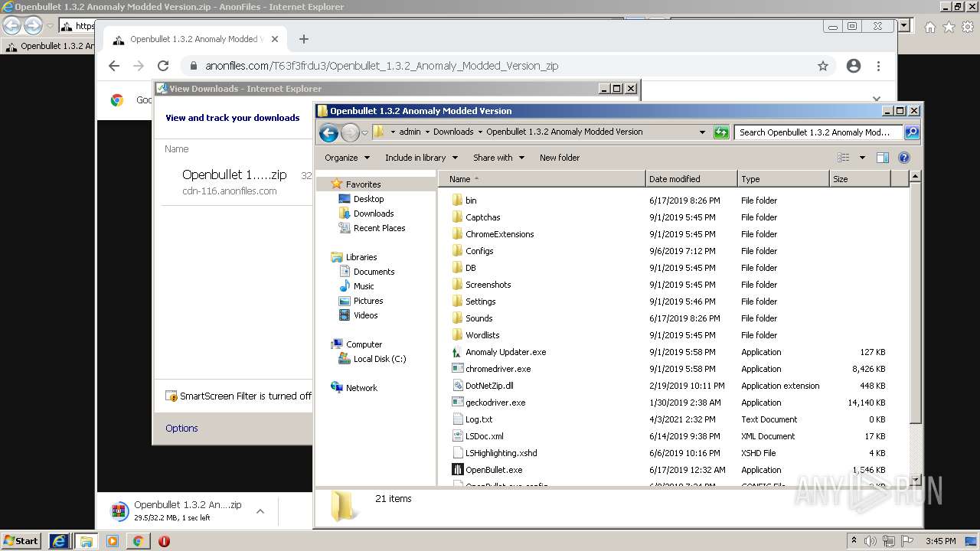Screen dimensions: 980x551
Task: Sort by Size column header
Action: pos(860,179)
